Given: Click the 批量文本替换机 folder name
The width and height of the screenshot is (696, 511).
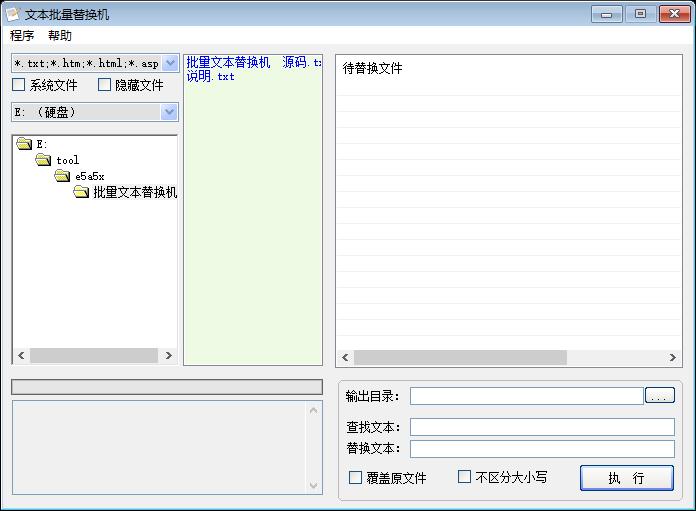Looking at the screenshot, I should coord(135,192).
